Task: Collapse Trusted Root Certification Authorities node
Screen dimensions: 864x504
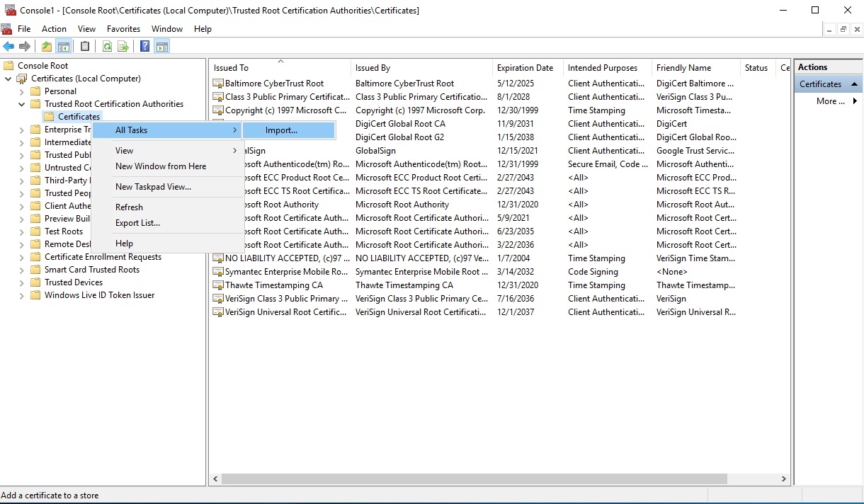Action: [x=21, y=104]
